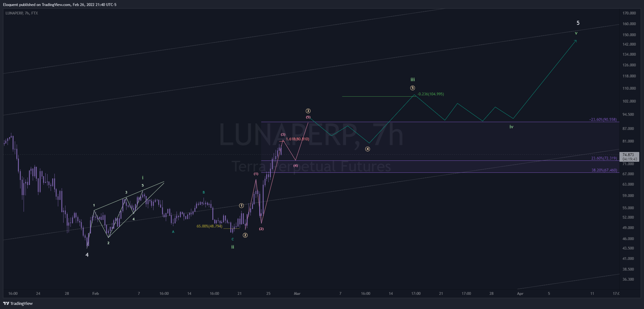Click the circled 3 wave label
Viewport: 644px width, 309px height.
pos(308,111)
